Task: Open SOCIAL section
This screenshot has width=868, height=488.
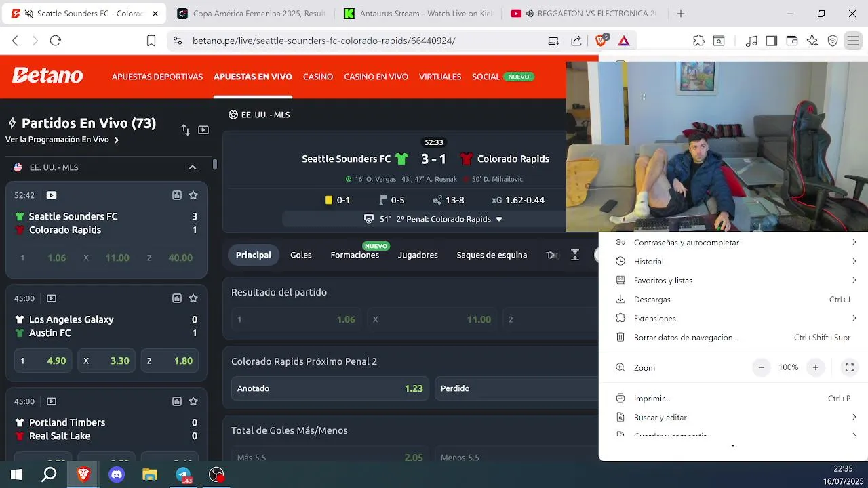Action: (486, 77)
